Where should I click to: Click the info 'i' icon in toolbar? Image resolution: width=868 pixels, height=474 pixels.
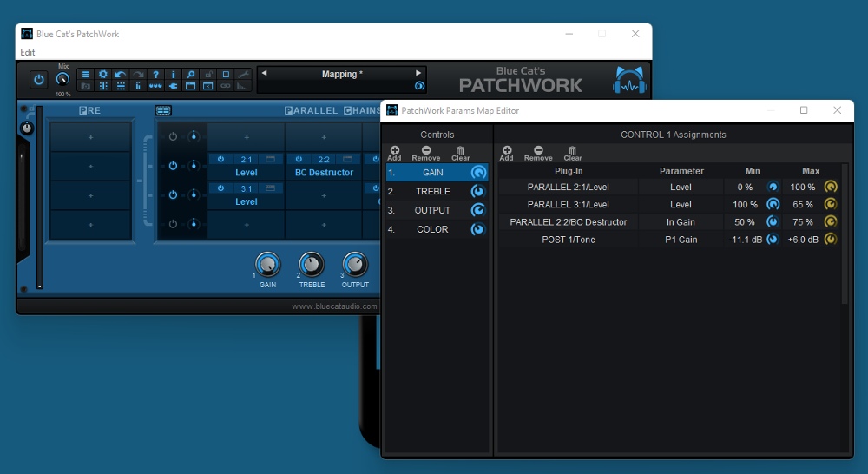(174, 74)
